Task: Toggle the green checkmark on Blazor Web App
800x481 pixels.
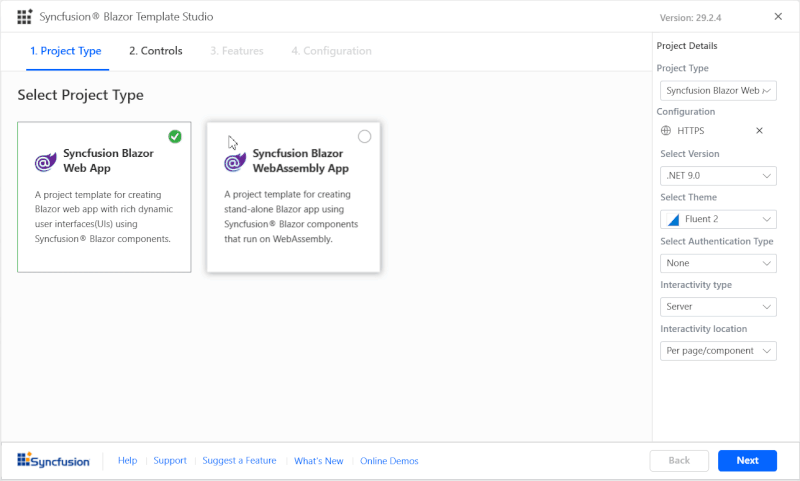Action: (x=175, y=137)
